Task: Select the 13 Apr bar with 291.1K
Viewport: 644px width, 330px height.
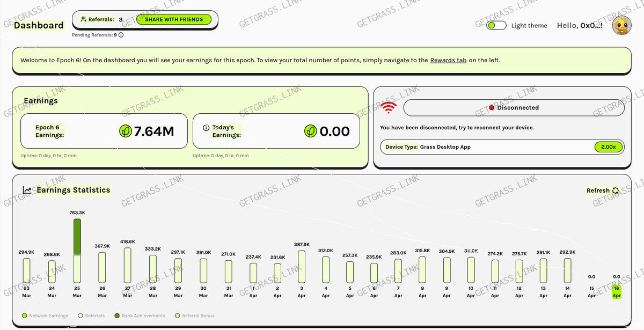Action: pyautogui.click(x=544, y=271)
